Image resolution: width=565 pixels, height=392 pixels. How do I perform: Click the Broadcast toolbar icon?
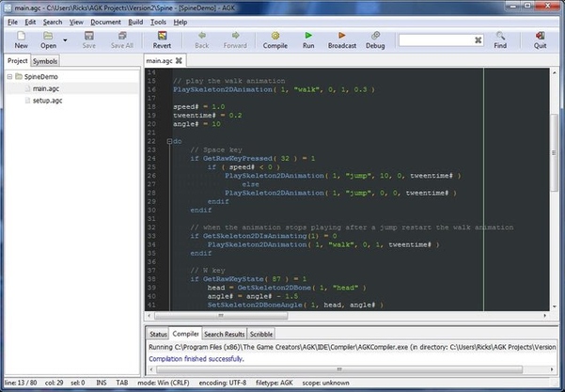pos(341,36)
